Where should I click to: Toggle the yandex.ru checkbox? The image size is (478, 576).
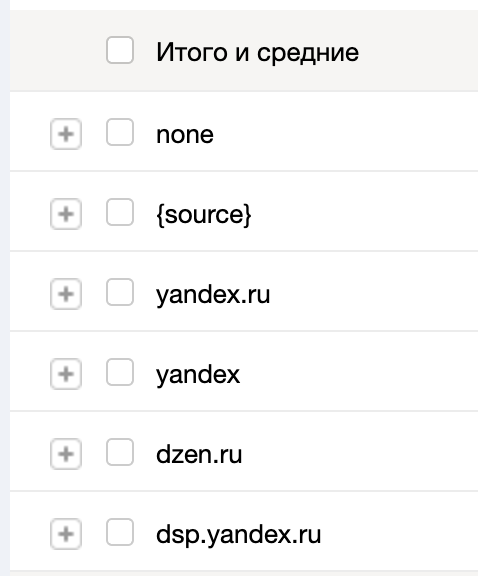120,292
